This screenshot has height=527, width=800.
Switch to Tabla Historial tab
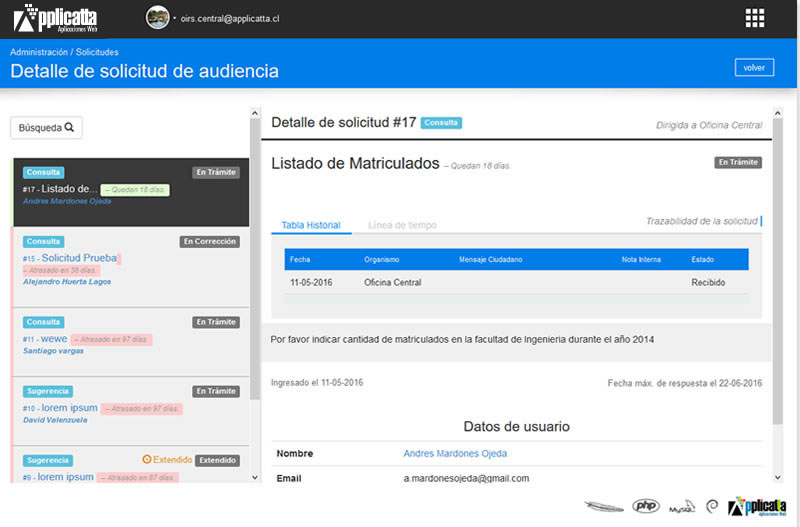tap(311, 225)
